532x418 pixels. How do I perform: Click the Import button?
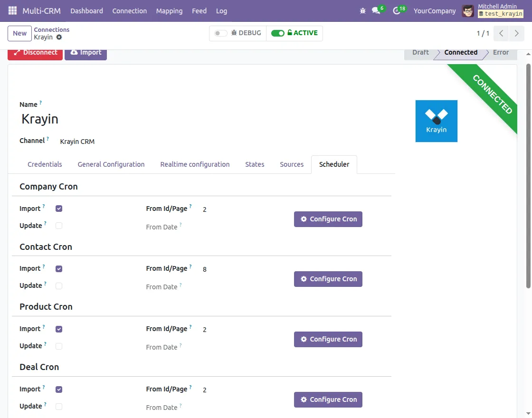tap(85, 54)
